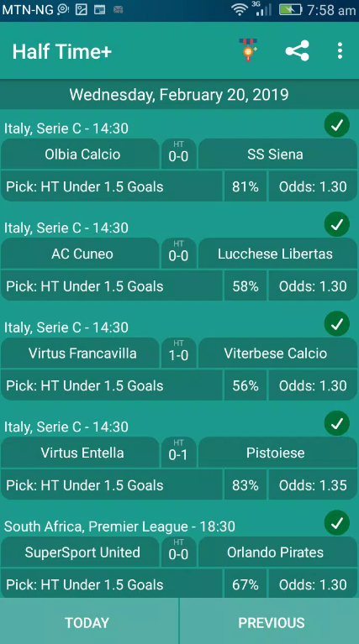The width and height of the screenshot is (359, 644).
Task: Tap the Viterbese Calcio team cell
Action: pos(277,353)
